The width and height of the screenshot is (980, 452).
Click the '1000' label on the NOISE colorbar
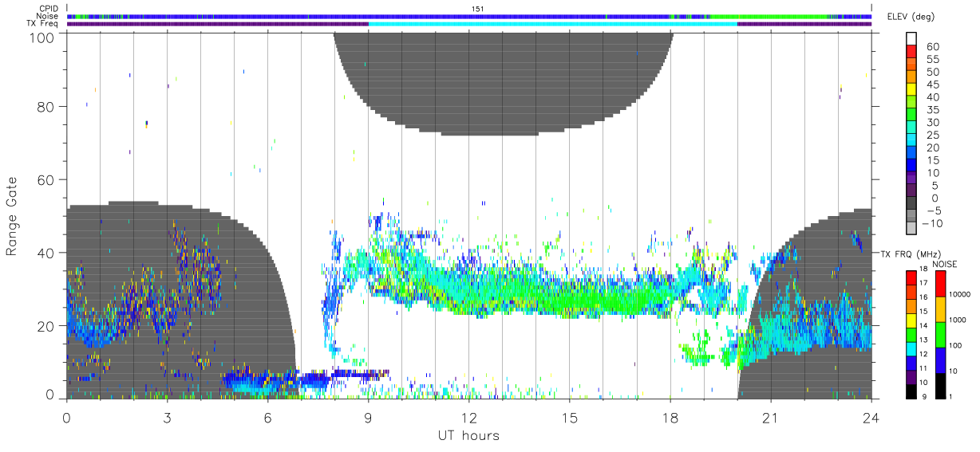point(958,320)
